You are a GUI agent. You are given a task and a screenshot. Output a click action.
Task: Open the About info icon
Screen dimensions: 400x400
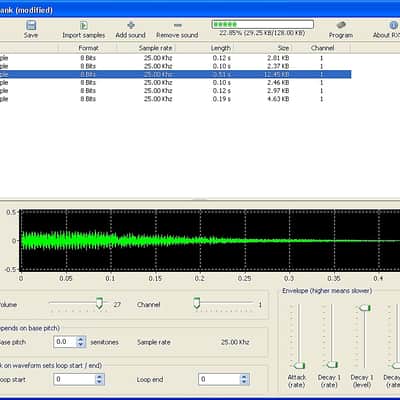point(394,25)
